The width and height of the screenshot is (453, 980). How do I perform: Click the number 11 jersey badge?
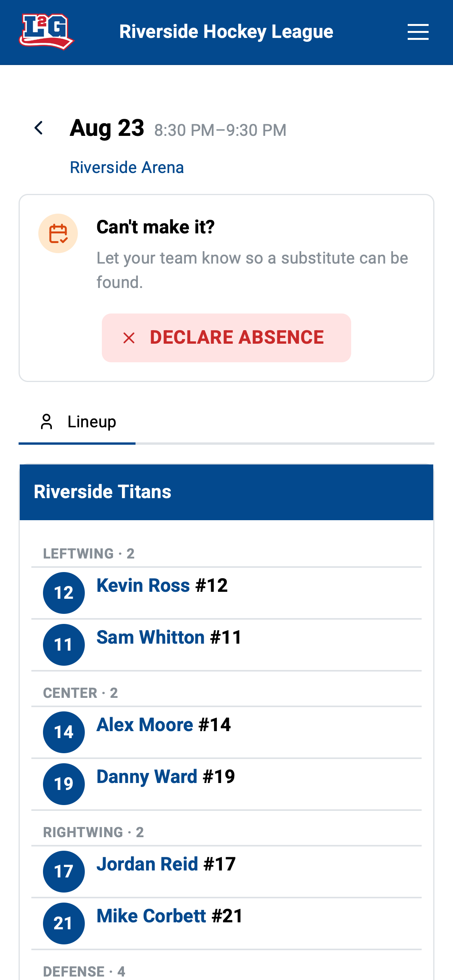point(64,645)
